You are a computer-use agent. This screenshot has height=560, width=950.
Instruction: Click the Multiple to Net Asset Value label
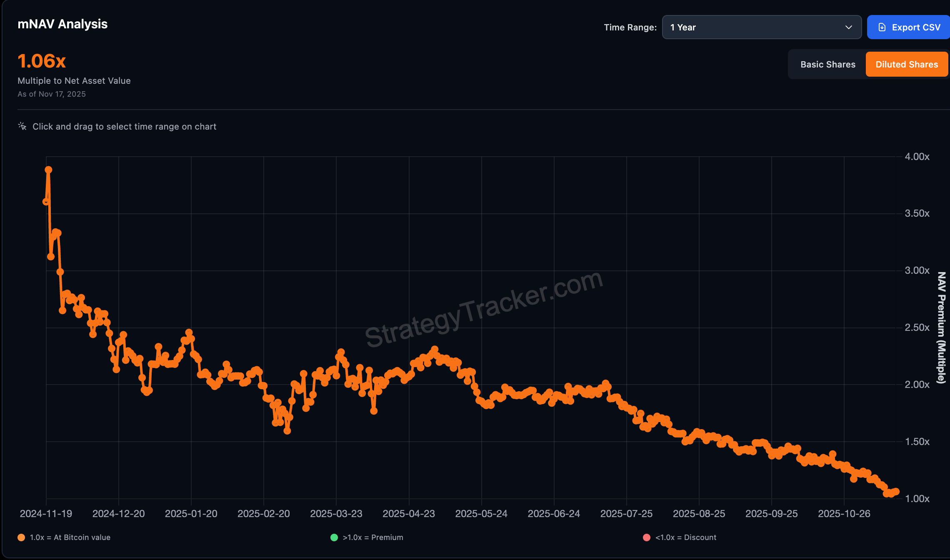pos(74,80)
